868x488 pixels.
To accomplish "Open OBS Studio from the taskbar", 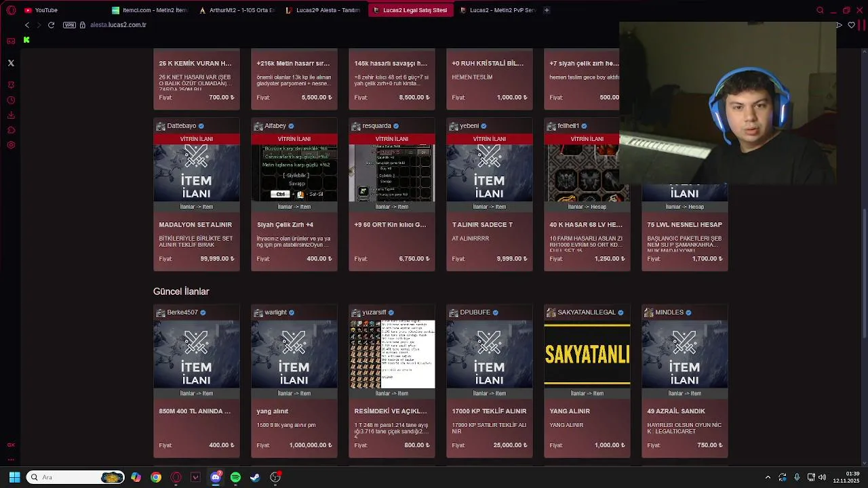I will 275,477.
